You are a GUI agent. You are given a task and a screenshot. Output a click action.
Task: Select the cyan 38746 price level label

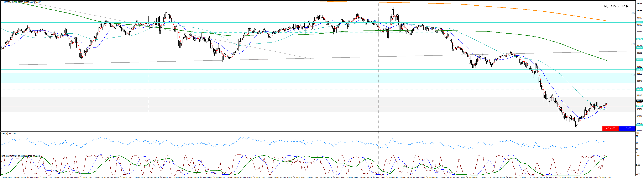pyautogui.click(x=639, y=39)
